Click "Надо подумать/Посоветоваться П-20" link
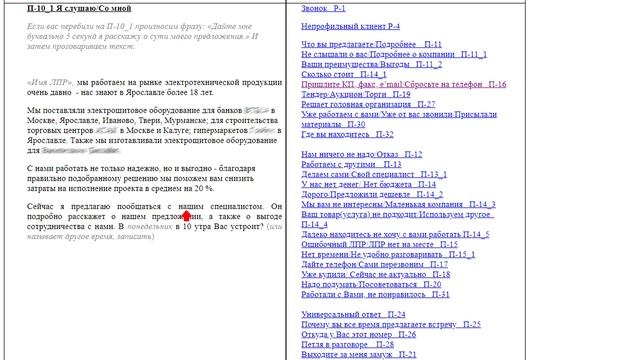Screen dimensions: 640x360 pos(371,284)
